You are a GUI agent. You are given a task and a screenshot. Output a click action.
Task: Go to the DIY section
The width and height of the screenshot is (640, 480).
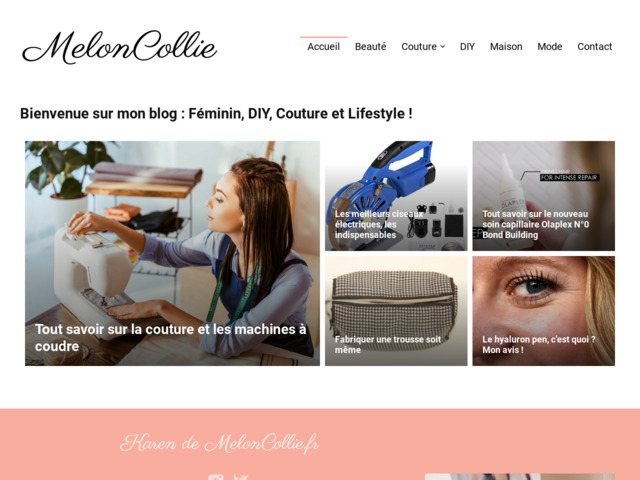[467, 47]
